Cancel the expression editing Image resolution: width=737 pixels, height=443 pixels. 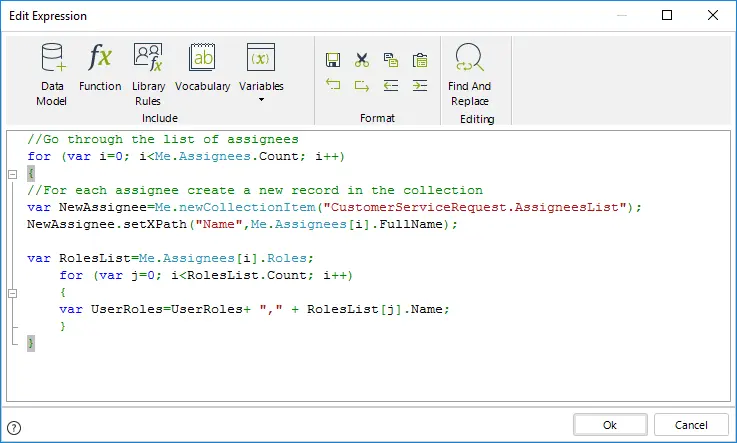click(x=691, y=425)
